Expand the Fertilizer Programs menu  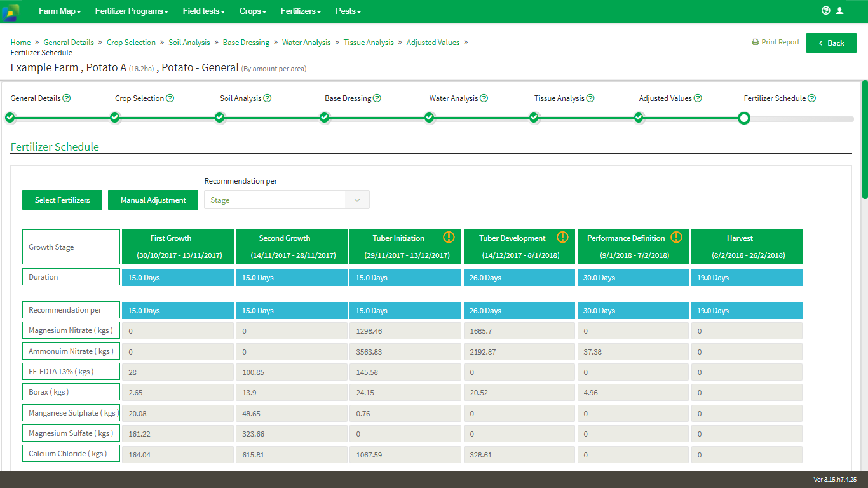(132, 11)
